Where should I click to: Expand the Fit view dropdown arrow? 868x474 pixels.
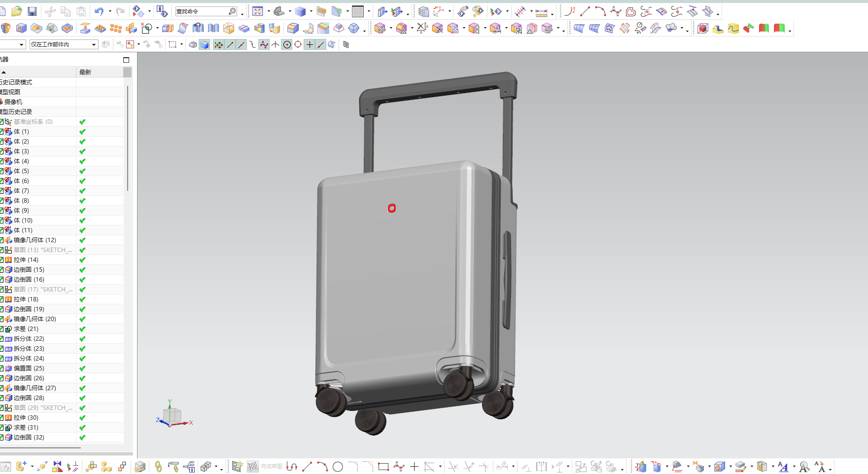[x=268, y=11]
